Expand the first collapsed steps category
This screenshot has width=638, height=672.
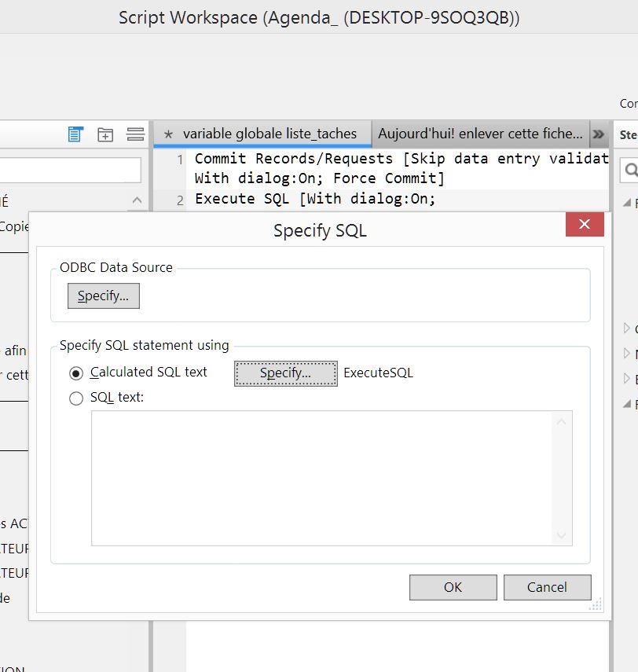626,329
